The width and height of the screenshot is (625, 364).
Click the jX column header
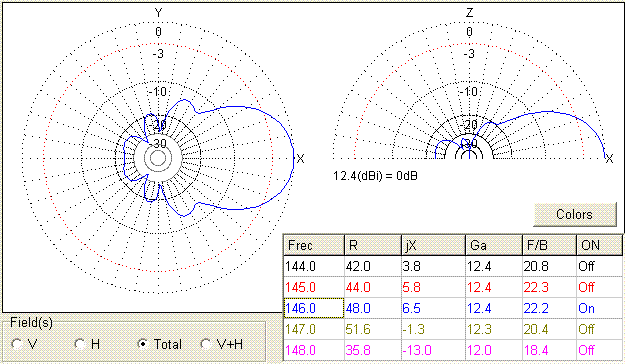tap(433, 245)
